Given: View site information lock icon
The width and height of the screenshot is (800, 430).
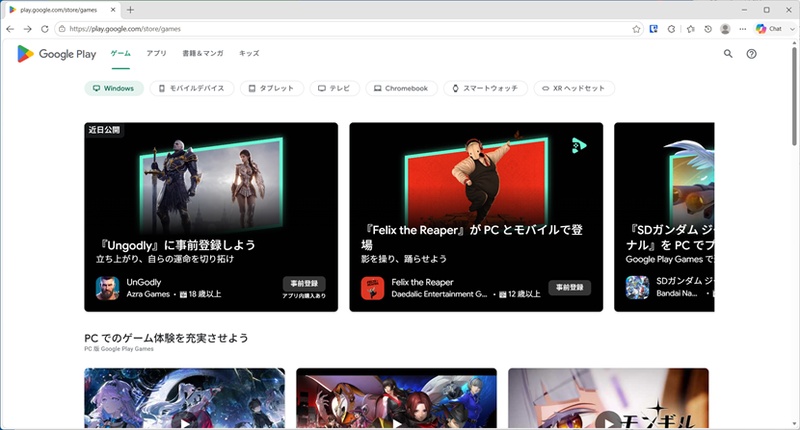Looking at the screenshot, I should point(62,29).
